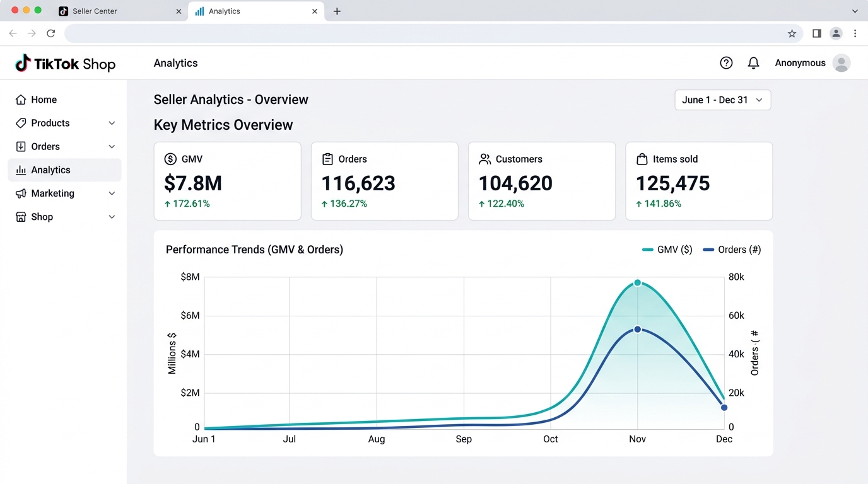Click in the browser address bar

tap(423, 33)
